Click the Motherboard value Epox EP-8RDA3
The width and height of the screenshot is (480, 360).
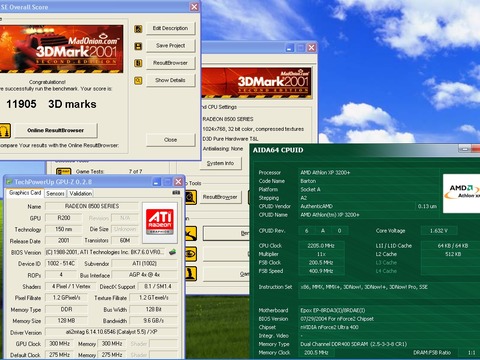click(x=333, y=310)
